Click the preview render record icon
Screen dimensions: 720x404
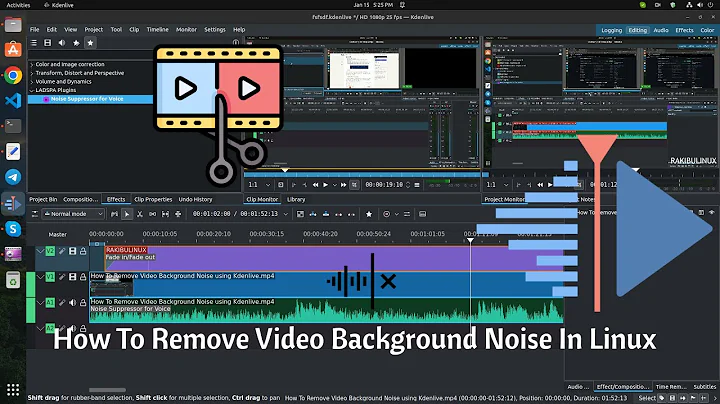387,214
